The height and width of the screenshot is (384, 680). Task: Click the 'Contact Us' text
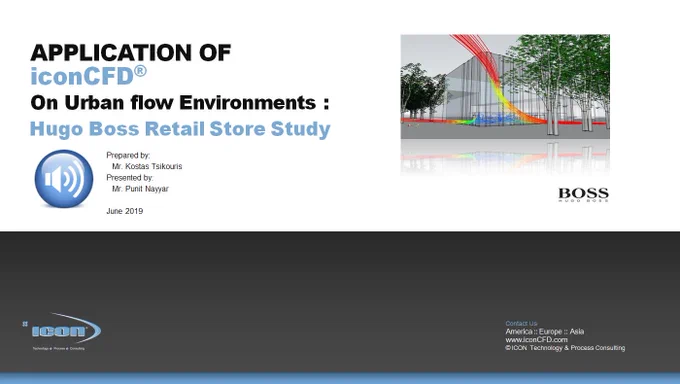click(521, 323)
